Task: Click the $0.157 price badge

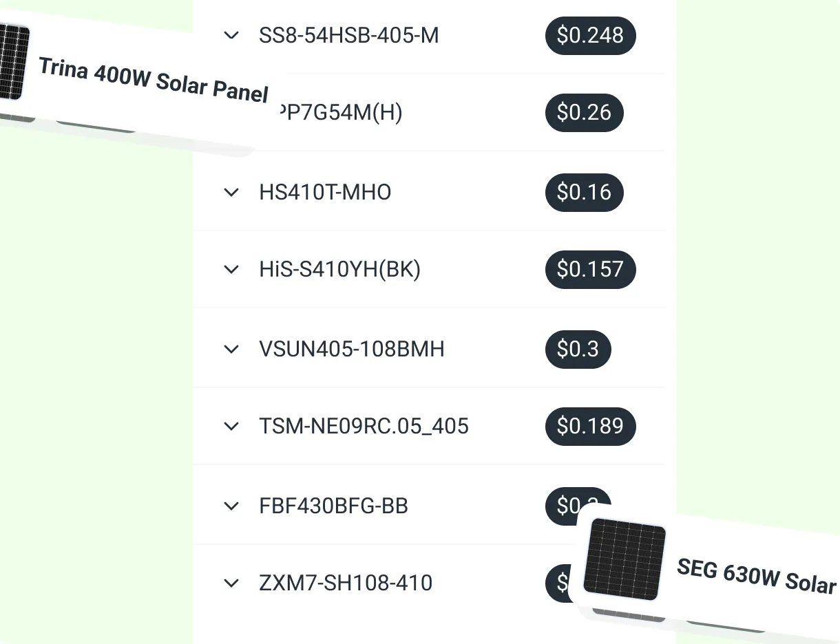Action: (x=590, y=269)
